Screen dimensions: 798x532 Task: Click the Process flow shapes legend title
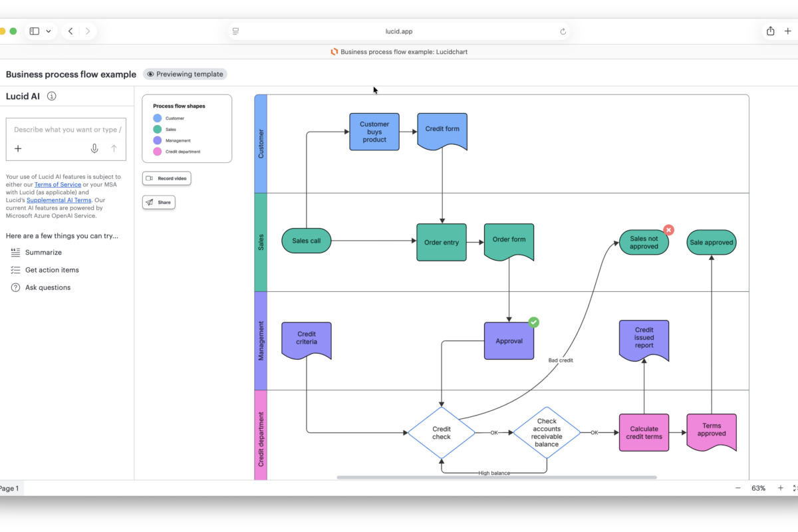pyautogui.click(x=179, y=106)
